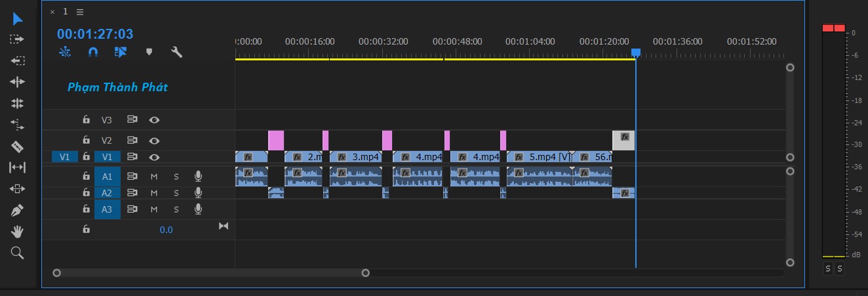Close sequence tab 1
Image resolution: width=868 pixels, height=296 pixels.
(52, 12)
